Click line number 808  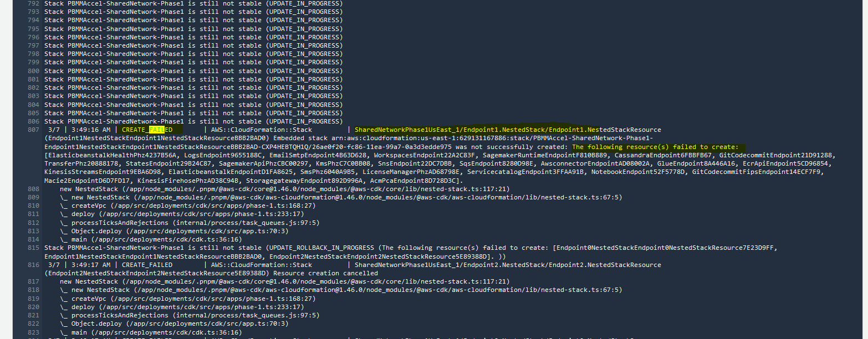33,189
